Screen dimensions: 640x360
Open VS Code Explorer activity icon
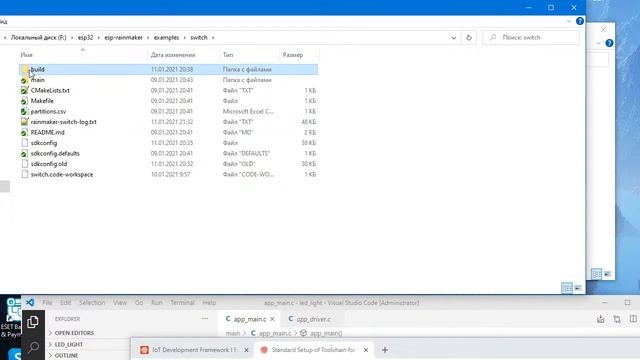tap(33, 322)
